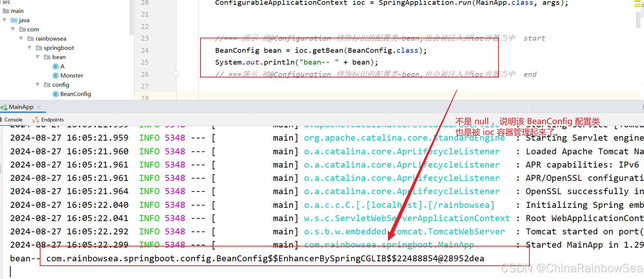Select the rainbowsea package
The image size is (644, 279).
[51, 38]
